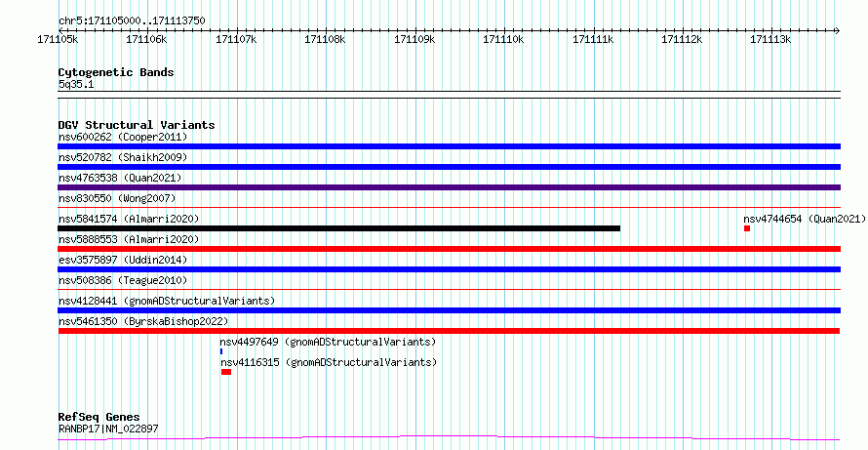Select the blue bar under nsv4128441
The width and height of the screenshot is (868, 450).
point(449,310)
